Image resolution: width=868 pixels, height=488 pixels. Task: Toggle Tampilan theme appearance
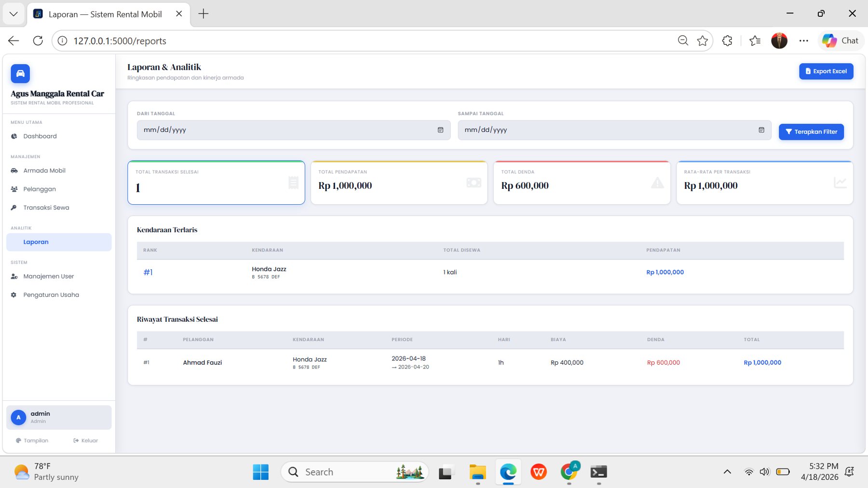pyautogui.click(x=32, y=441)
